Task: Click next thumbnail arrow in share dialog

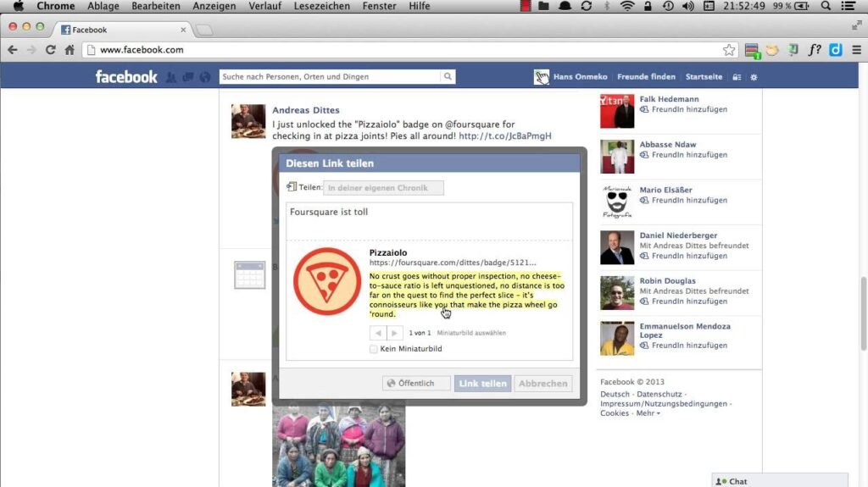Action: click(394, 333)
